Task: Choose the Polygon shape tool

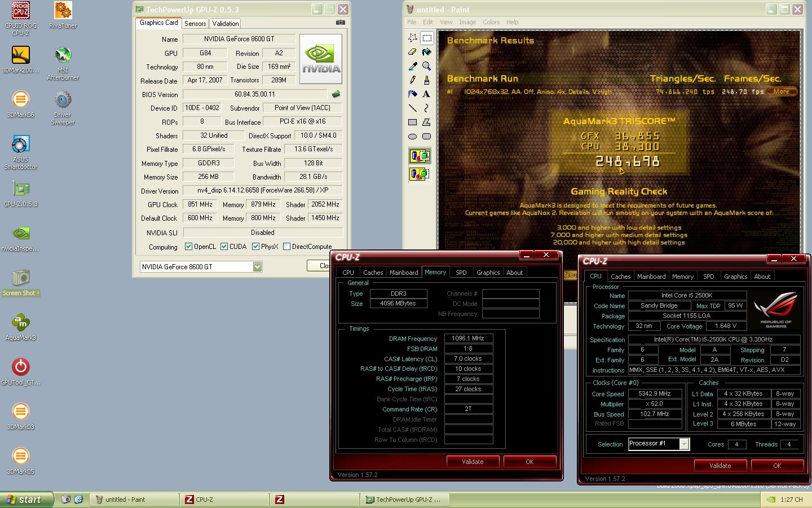Action: tap(427, 122)
